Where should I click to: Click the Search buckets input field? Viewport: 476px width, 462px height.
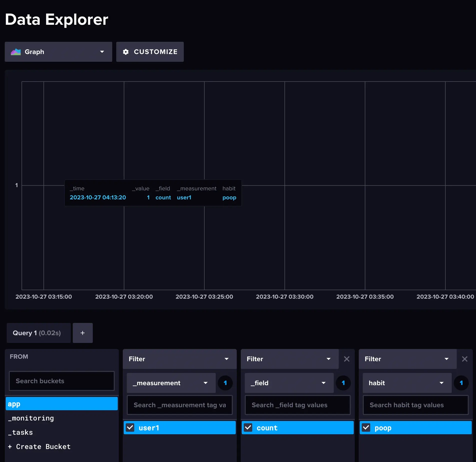61,381
